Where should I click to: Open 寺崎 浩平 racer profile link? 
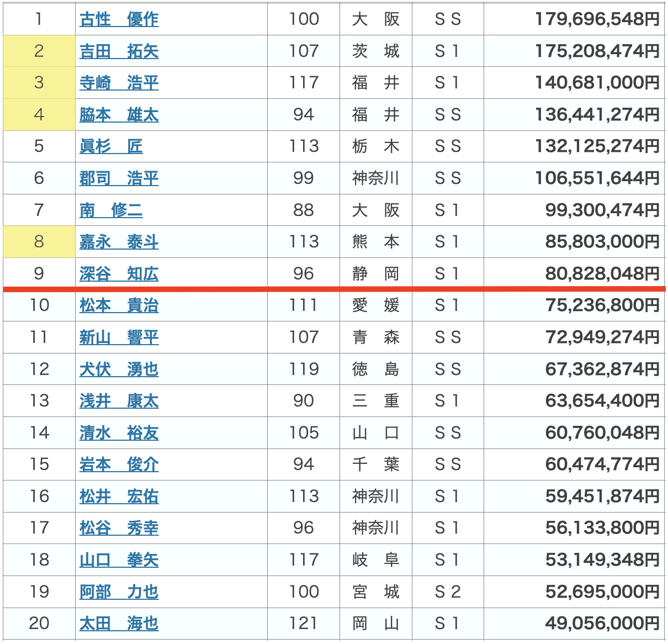(119, 83)
